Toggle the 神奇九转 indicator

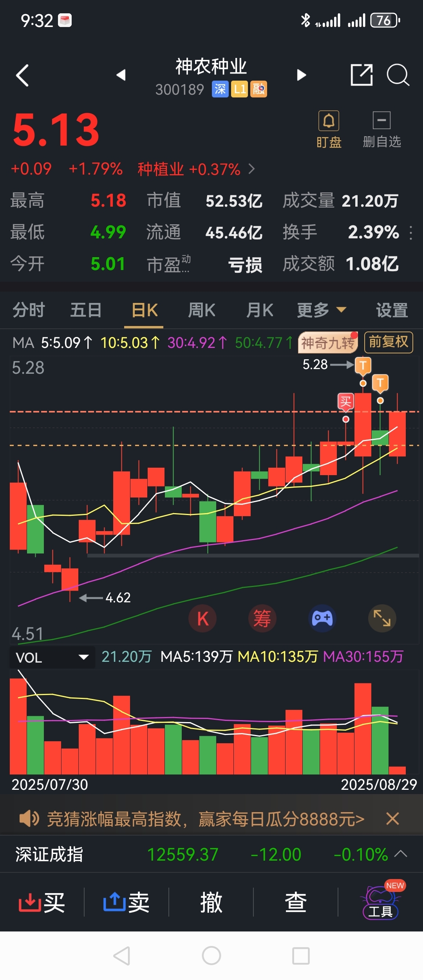[x=328, y=343]
